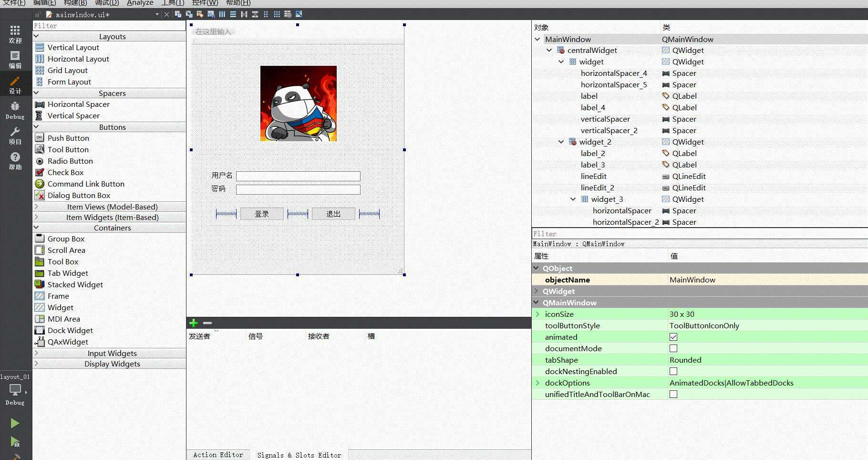The width and height of the screenshot is (868, 460).
Task: Enable the documentMode property checkbox
Action: pyautogui.click(x=673, y=348)
